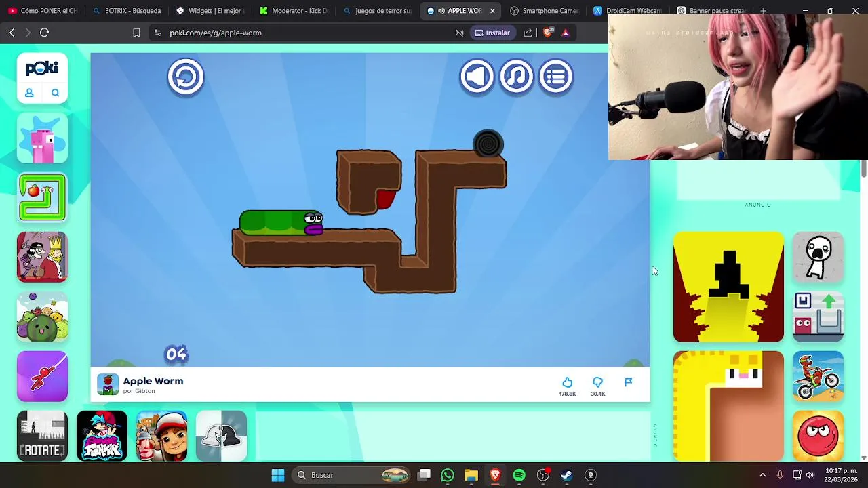Image resolution: width=868 pixels, height=488 pixels.
Task: Reload the poki.com page
Action: (44, 33)
